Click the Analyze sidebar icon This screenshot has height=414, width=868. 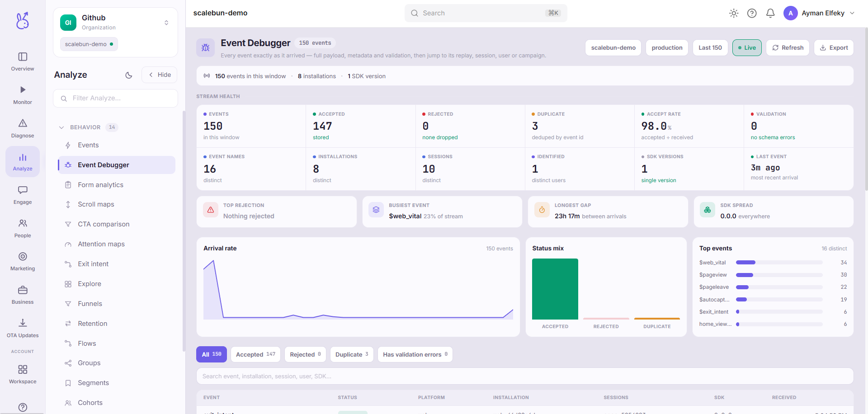tap(23, 161)
